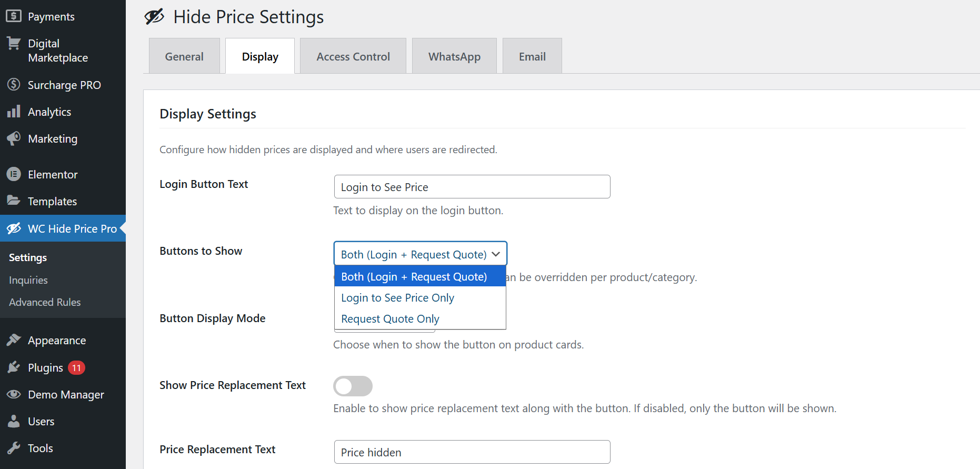The image size is (980, 469).
Task: Open Demo Manager via the eye icon
Action: tap(14, 394)
